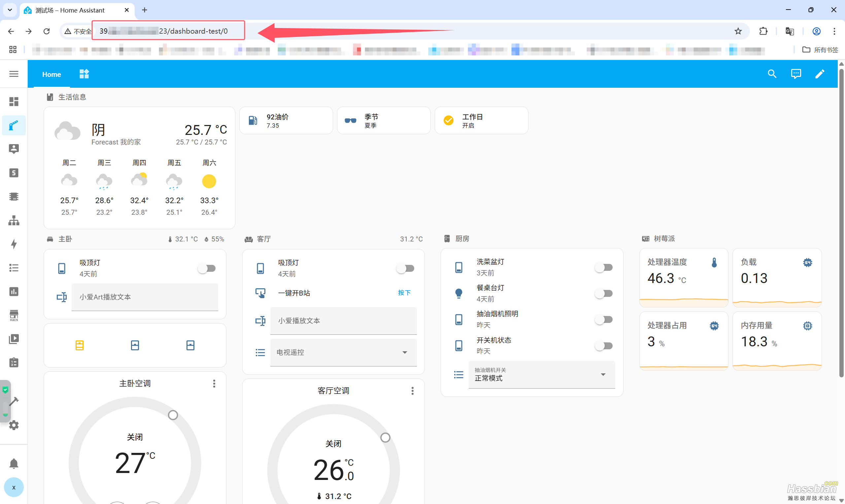Viewport: 845px width, 504px height.
Task: Click the 客厅空调 temperature dial handle
Action: (x=385, y=437)
